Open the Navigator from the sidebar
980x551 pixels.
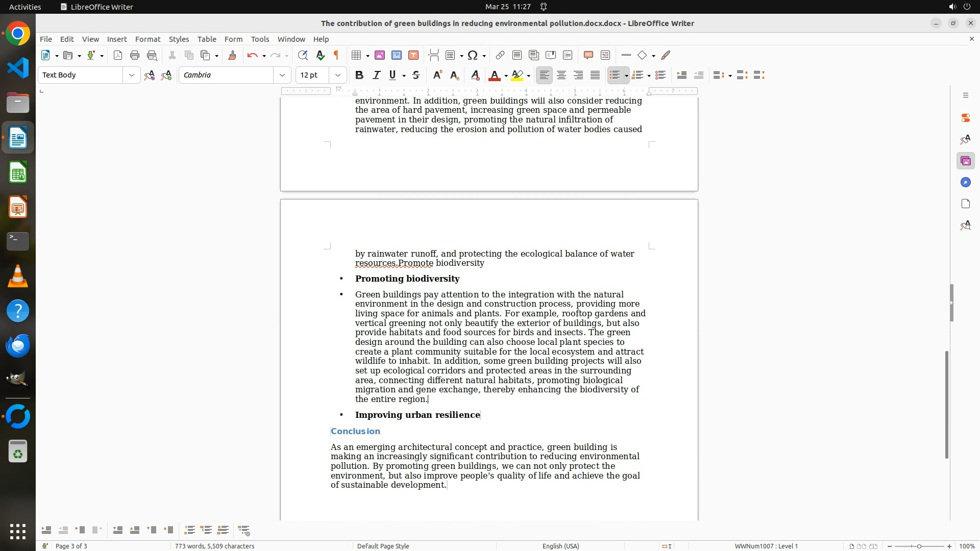tap(965, 183)
